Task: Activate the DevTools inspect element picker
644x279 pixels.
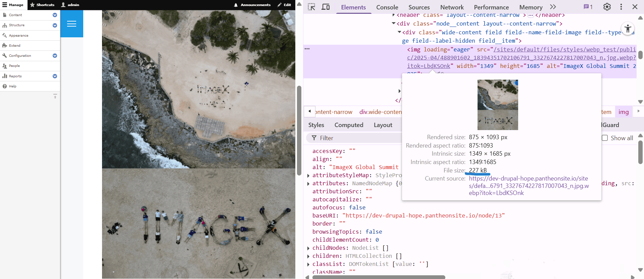Action: pyautogui.click(x=311, y=7)
